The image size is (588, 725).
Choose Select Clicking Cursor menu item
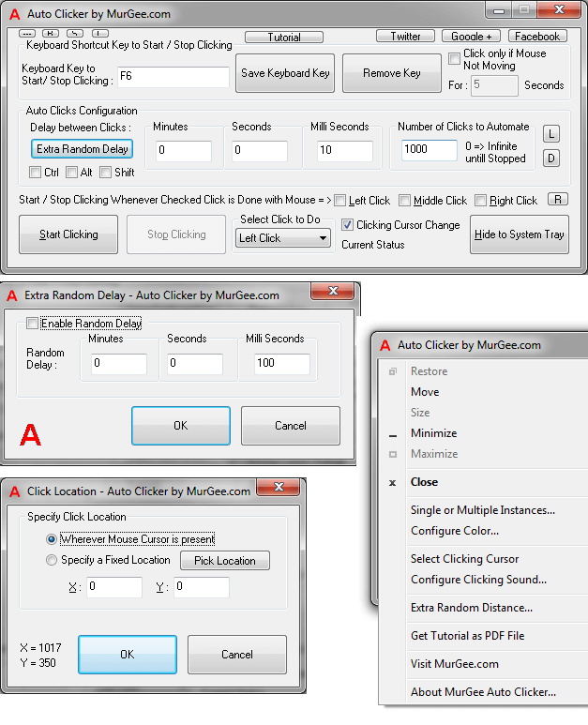pyautogui.click(x=464, y=559)
